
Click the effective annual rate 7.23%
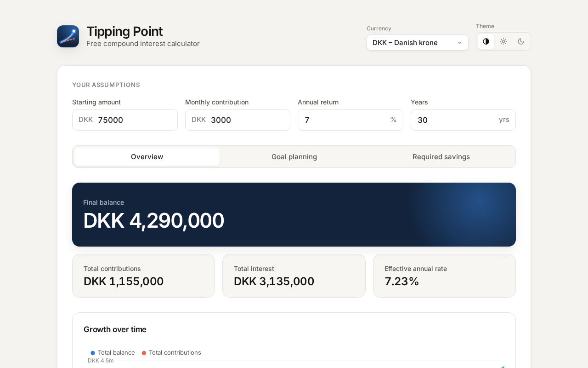(x=401, y=282)
